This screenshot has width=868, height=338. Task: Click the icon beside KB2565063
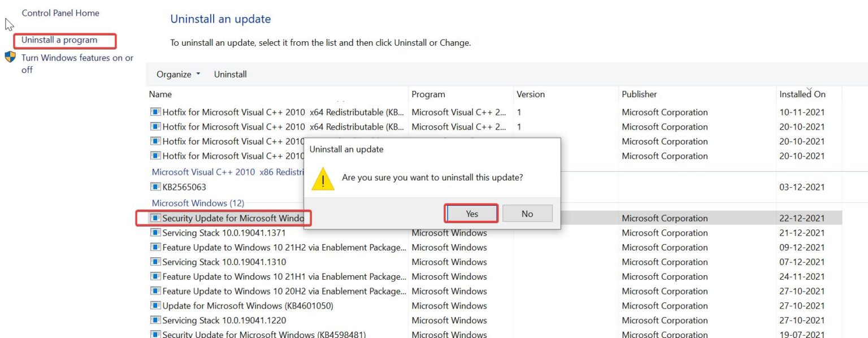pyautogui.click(x=157, y=187)
